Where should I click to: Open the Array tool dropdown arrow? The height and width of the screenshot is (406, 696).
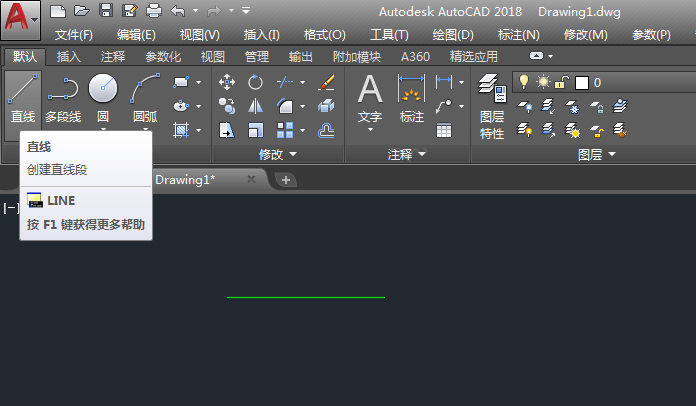click(302, 130)
